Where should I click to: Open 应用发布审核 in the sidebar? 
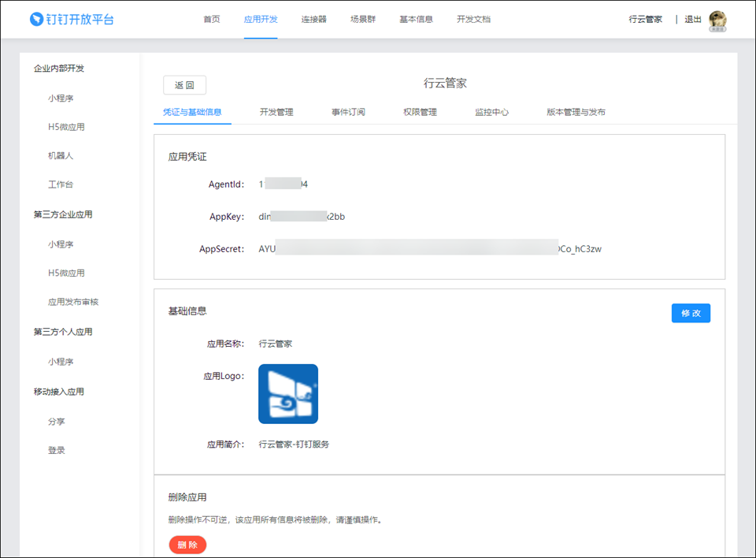pos(73,302)
